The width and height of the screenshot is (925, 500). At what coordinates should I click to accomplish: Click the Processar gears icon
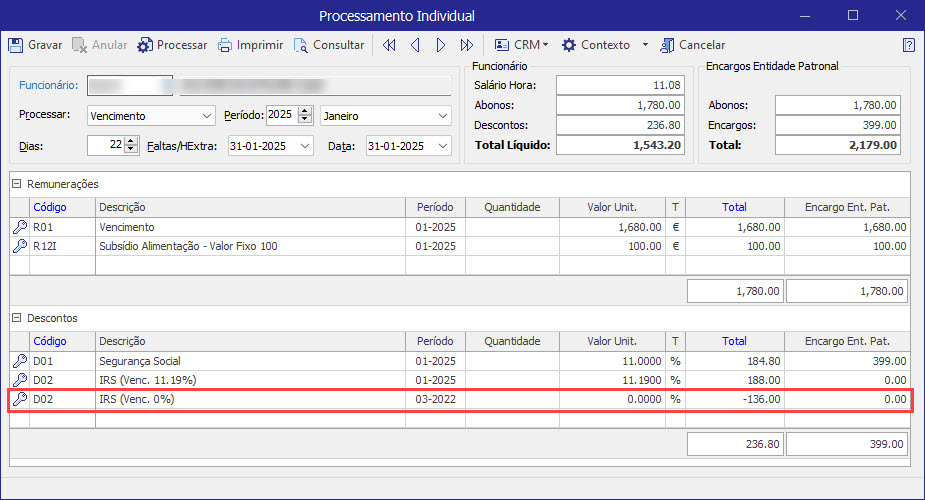145,45
